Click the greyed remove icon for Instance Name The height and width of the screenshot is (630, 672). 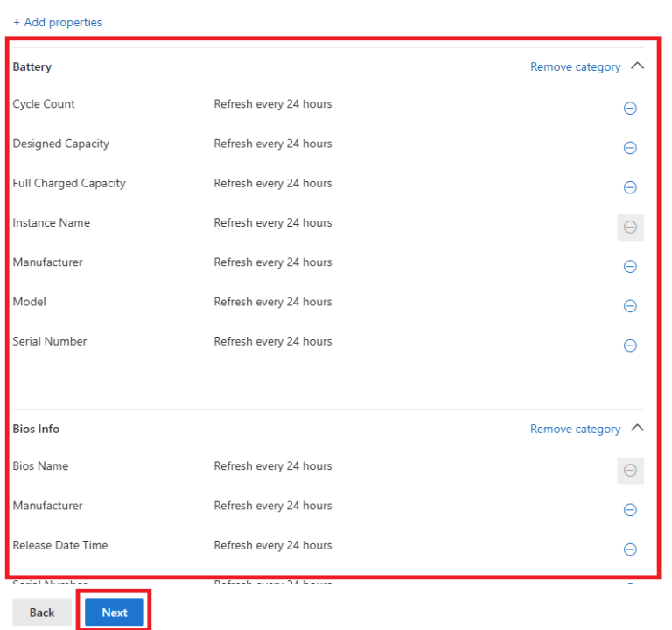(x=630, y=227)
